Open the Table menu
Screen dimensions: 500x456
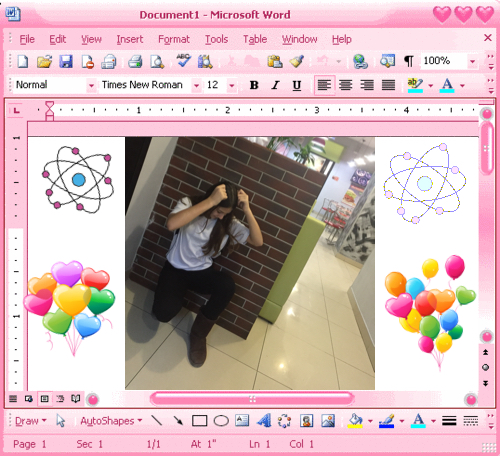pos(255,39)
